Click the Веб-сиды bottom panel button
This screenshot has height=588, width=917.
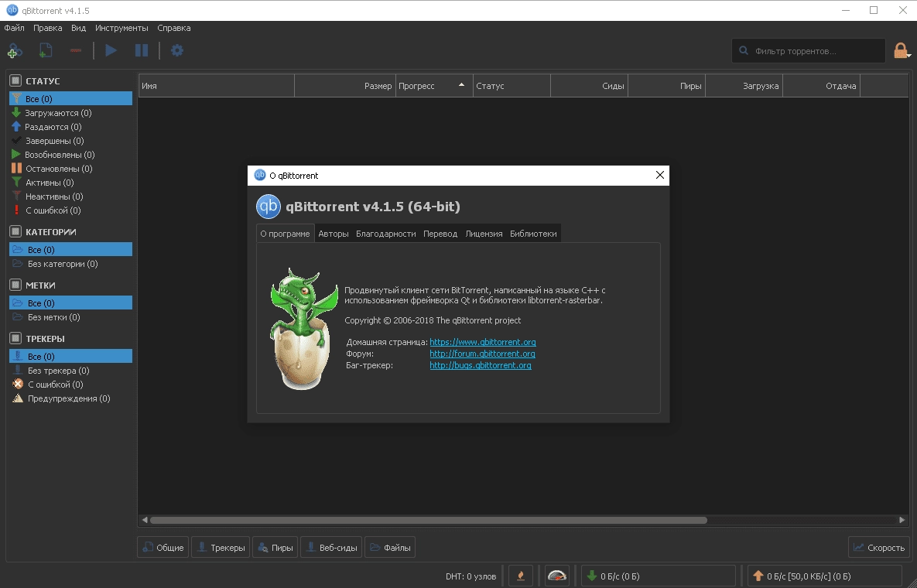pos(331,548)
